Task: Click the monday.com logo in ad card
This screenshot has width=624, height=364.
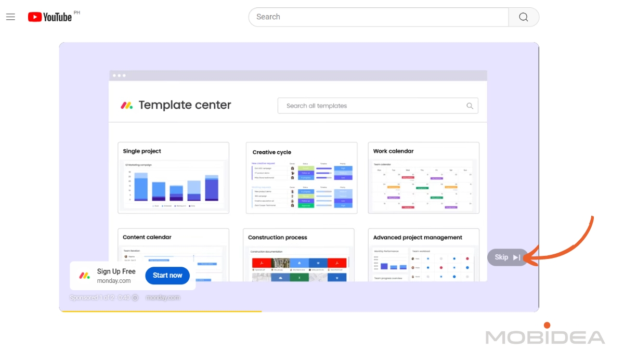Action: [84, 276]
